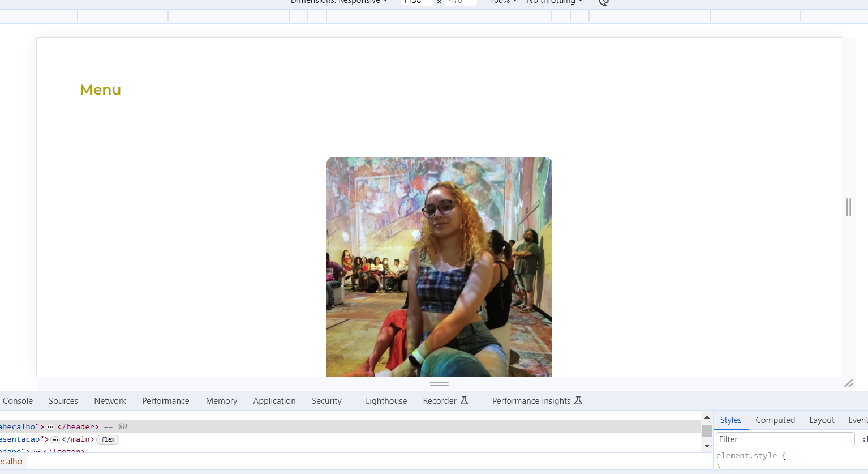Screen dimensions: 868x474
Task: Click the bottom viewport resize handle
Action: click(439, 383)
